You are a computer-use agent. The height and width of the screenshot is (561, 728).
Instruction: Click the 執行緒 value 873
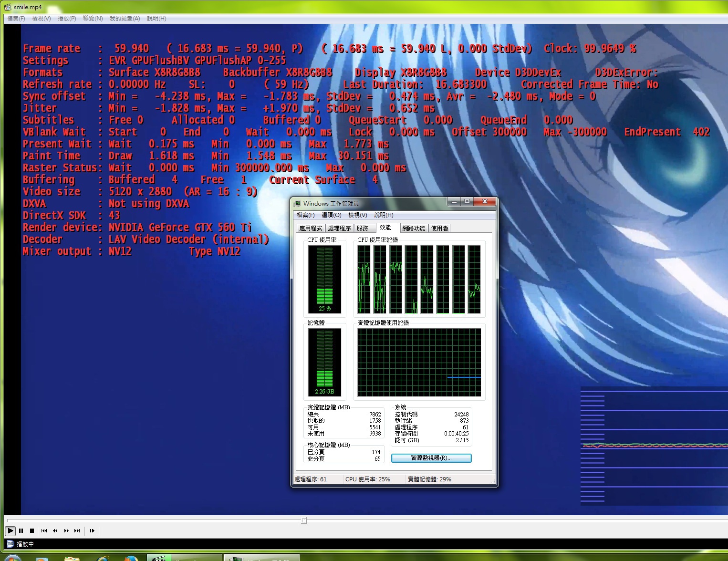[464, 421]
